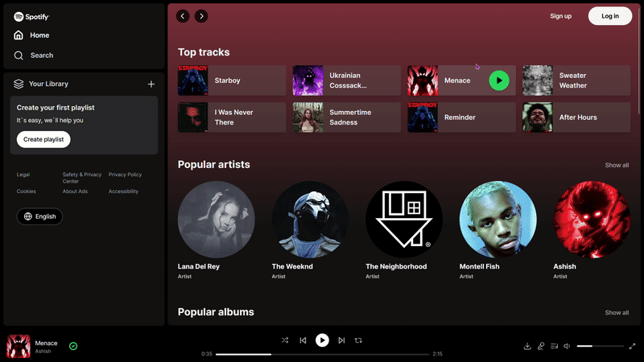
Task: Open the About Ads link
Action: [x=75, y=191]
